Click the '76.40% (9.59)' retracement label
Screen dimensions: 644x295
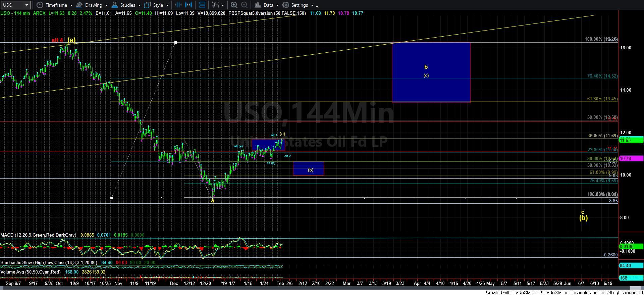click(604, 181)
